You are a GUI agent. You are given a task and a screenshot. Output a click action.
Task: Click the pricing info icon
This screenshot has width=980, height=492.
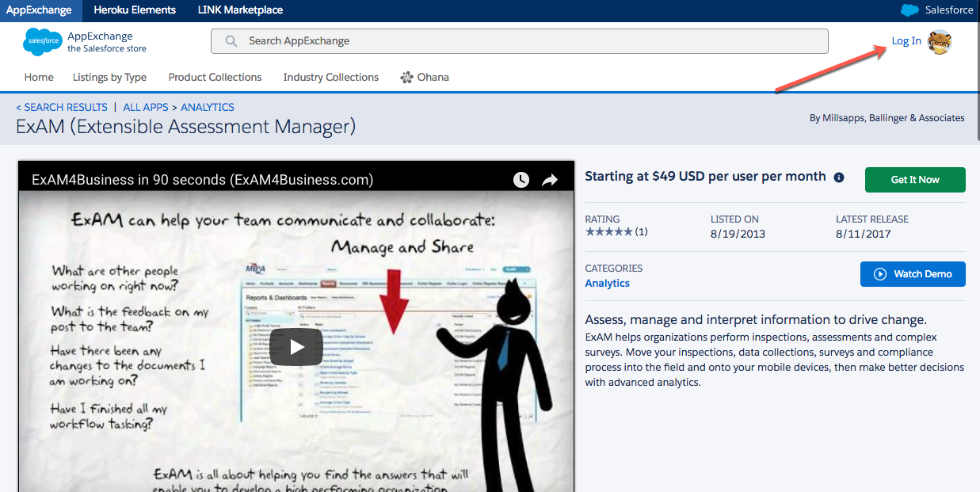839,177
